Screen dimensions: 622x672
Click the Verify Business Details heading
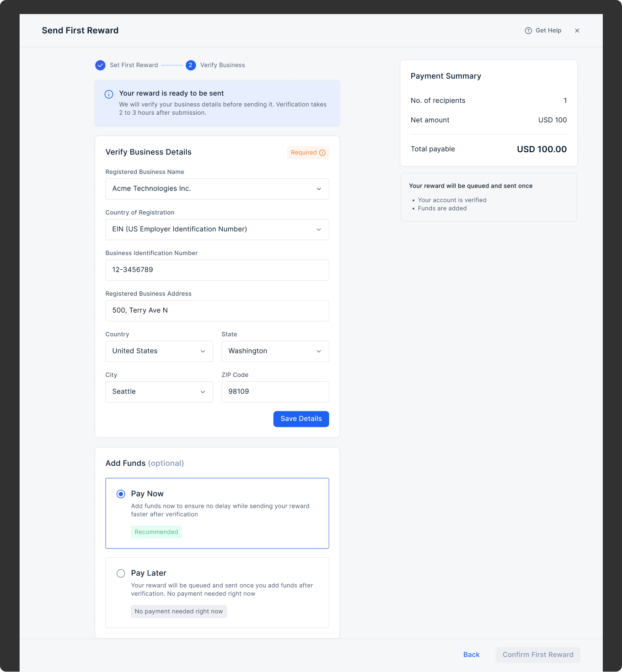(x=149, y=152)
